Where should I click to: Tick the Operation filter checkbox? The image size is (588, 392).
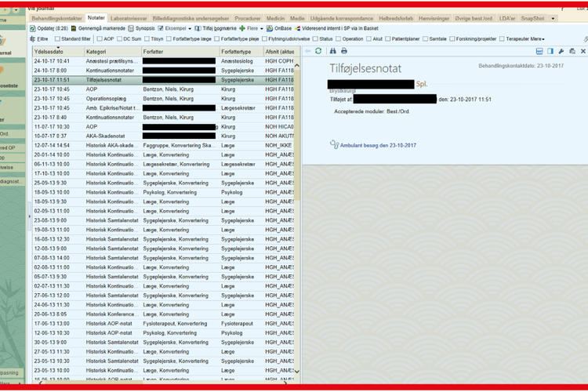click(339, 38)
